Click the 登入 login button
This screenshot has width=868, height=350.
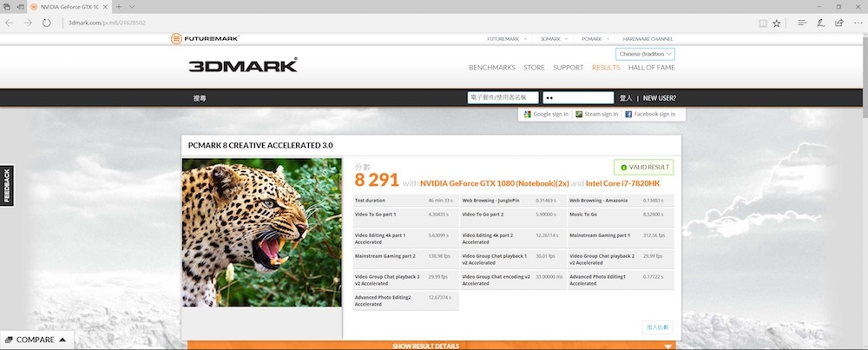tap(626, 98)
